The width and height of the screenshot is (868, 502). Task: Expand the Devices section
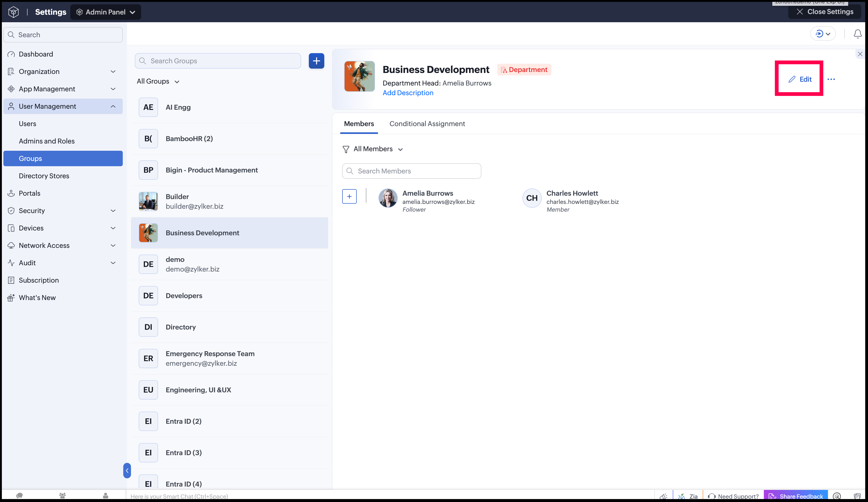click(x=63, y=228)
